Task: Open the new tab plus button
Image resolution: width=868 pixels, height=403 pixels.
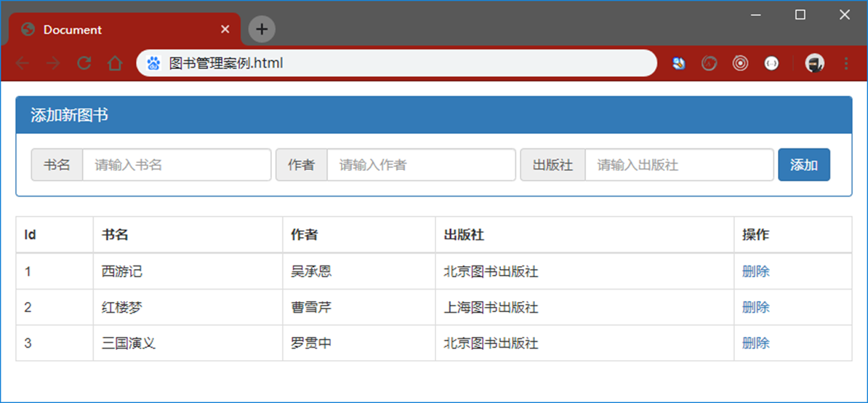Action: 262,29
